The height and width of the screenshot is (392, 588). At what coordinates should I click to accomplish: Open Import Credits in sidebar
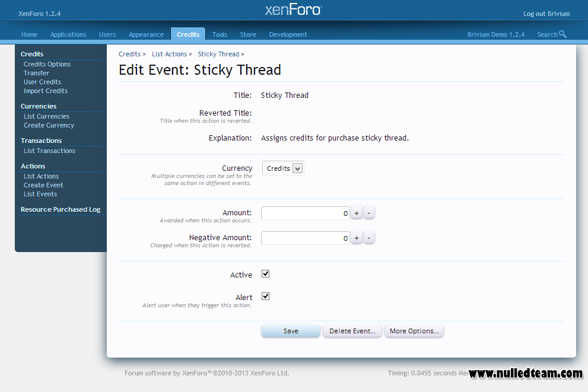click(x=46, y=91)
